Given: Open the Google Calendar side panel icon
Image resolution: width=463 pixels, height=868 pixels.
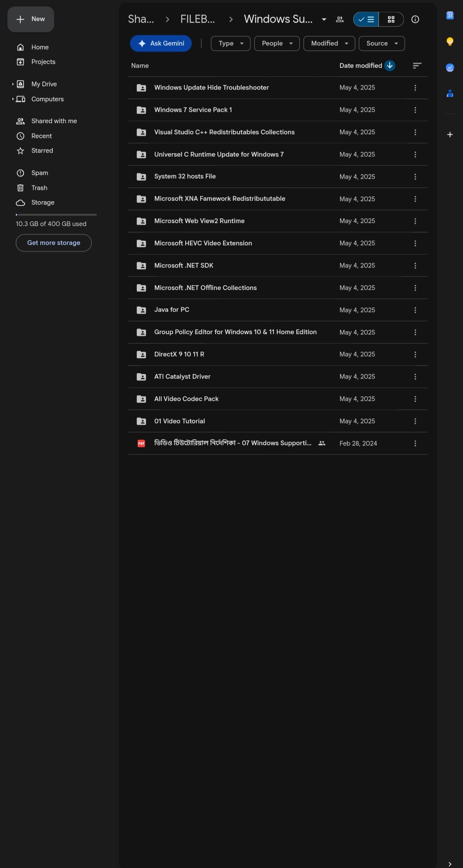Looking at the screenshot, I should click(450, 15).
